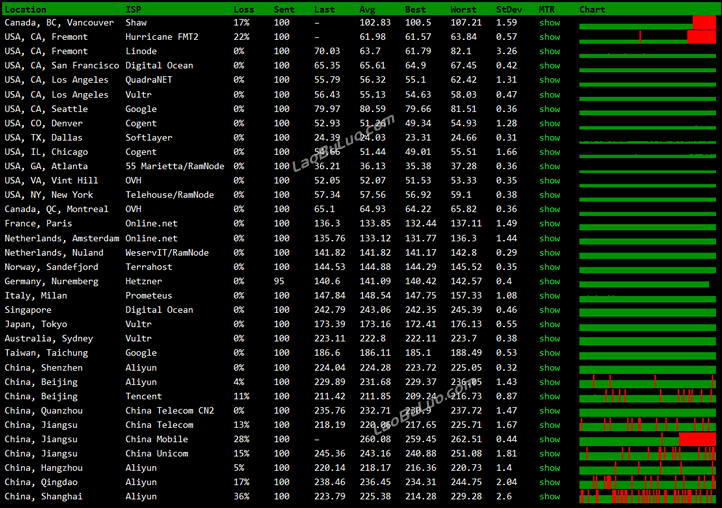The image size is (722, 508).
Task: Show the MTR for China Telecom CN2 Quanzhou
Action: (549, 410)
